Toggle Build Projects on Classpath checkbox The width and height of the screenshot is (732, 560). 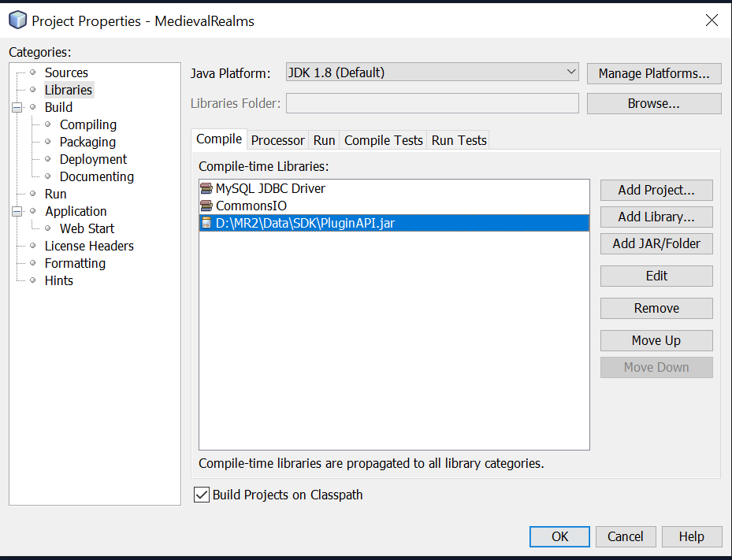(x=202, y=495)
